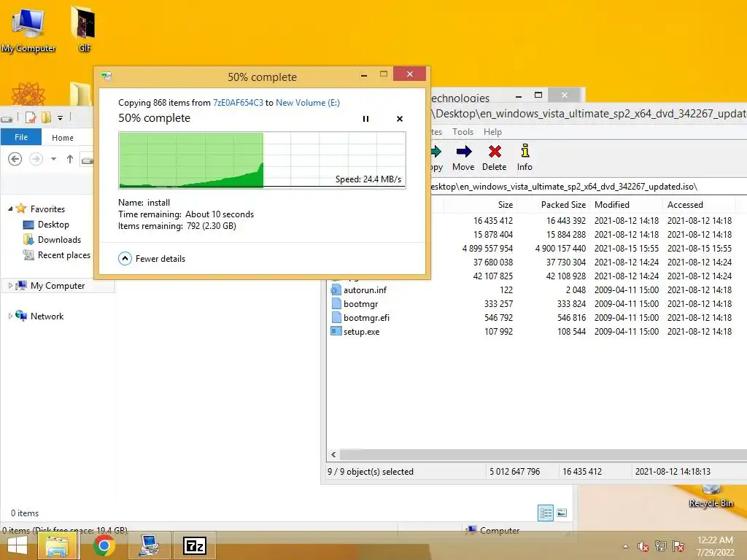Open the Home tab in Explorer ribbon
The width and height of the screenshot is (747, 560).
pos(63,138)
